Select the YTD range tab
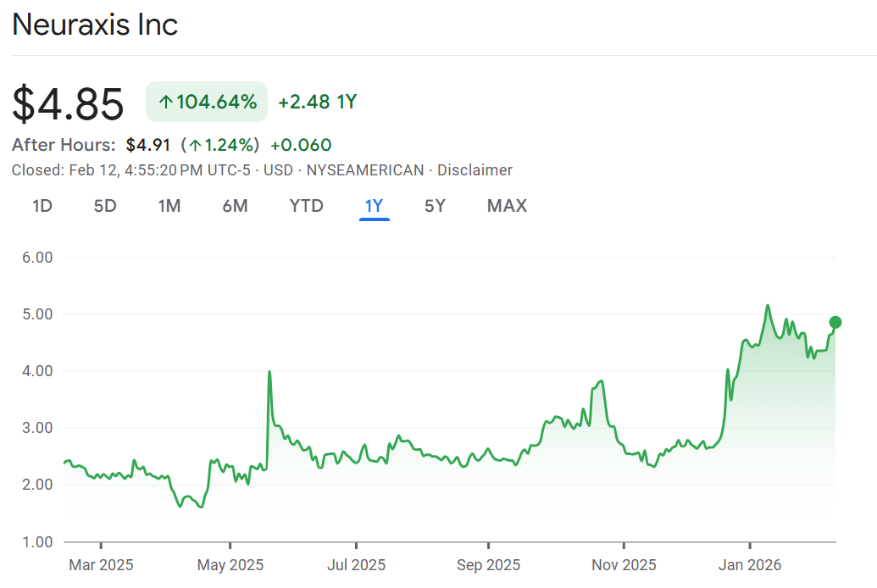 tap(306, 206)
